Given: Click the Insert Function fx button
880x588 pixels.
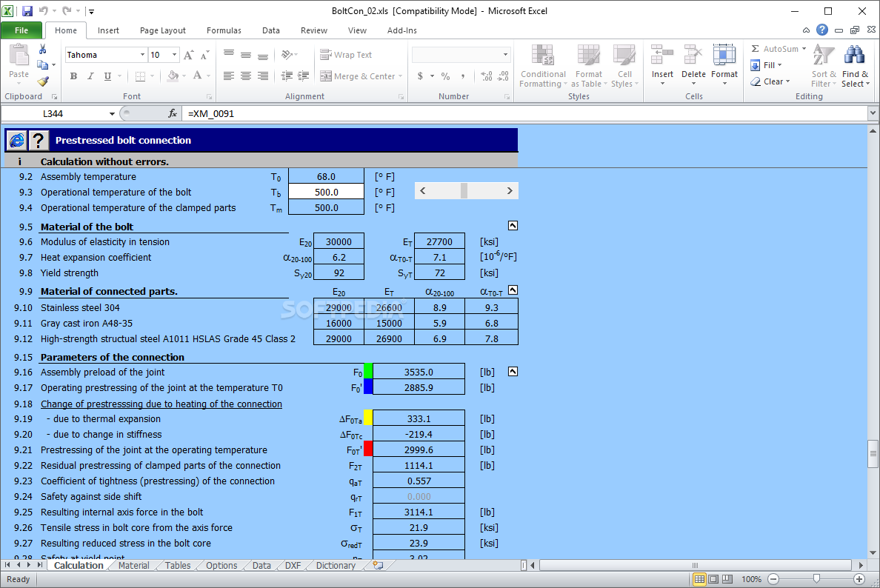Looking at the screenshot, I should coord(173,114).
